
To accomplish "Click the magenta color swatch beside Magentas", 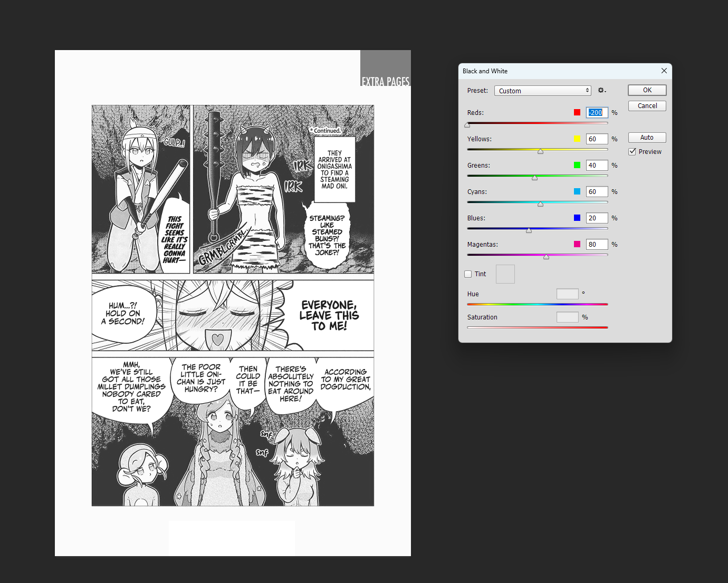I will pos(577,244).
